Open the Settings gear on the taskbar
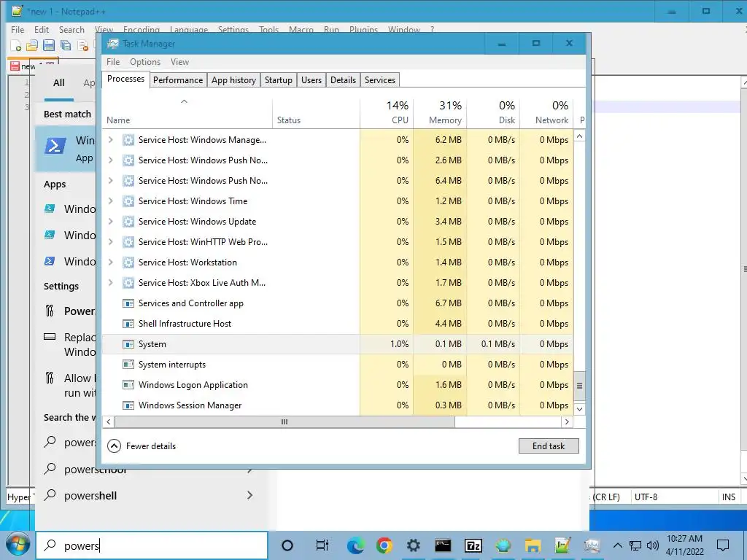747x560 pixels. 414,545
